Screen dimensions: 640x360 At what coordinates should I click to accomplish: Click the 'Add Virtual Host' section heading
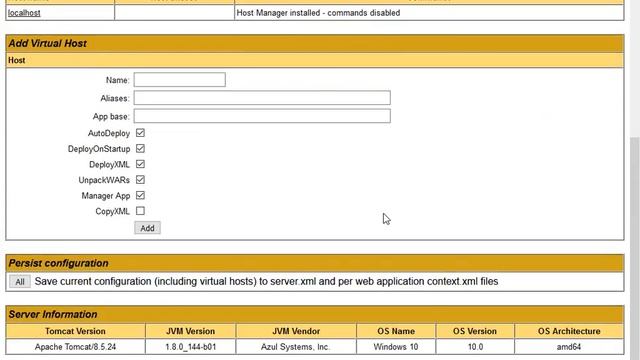[x=48, y=44]
